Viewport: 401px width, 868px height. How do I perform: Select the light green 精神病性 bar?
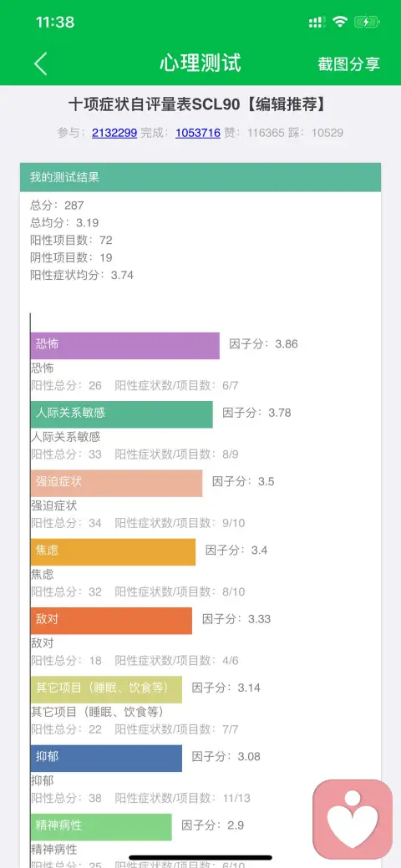click(x=101, y=827)
